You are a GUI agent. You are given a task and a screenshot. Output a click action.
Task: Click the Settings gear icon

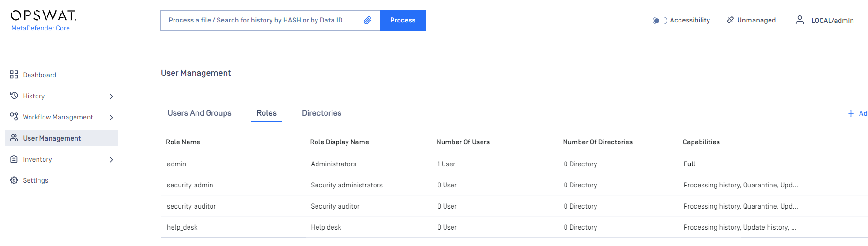pyautogui.click(x=14, y=180)
